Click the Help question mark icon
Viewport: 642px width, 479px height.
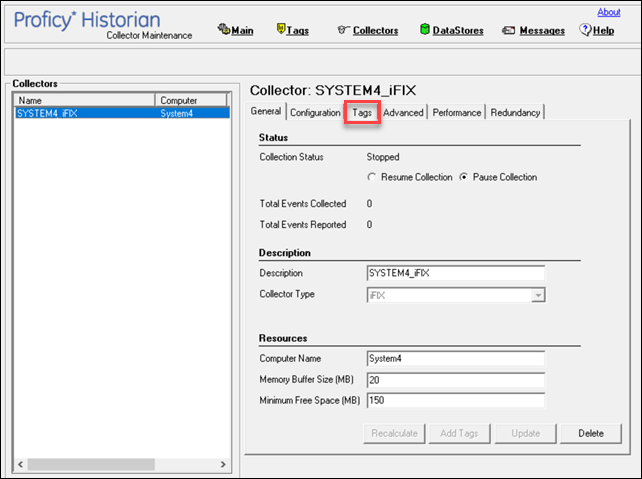click(585, 29)
